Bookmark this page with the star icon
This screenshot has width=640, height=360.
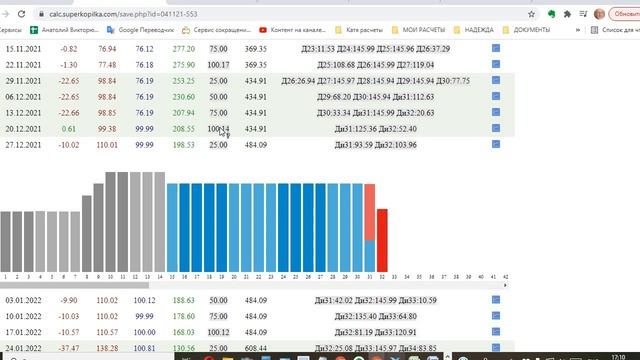(x=531, y=14)
